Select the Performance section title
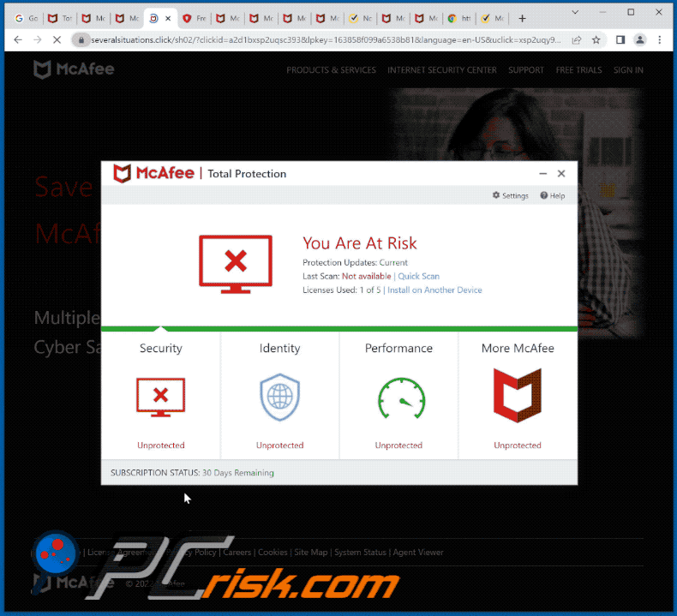Image resolution: width=677 pixels, height=616 pixels. click(x=398, y=348)
